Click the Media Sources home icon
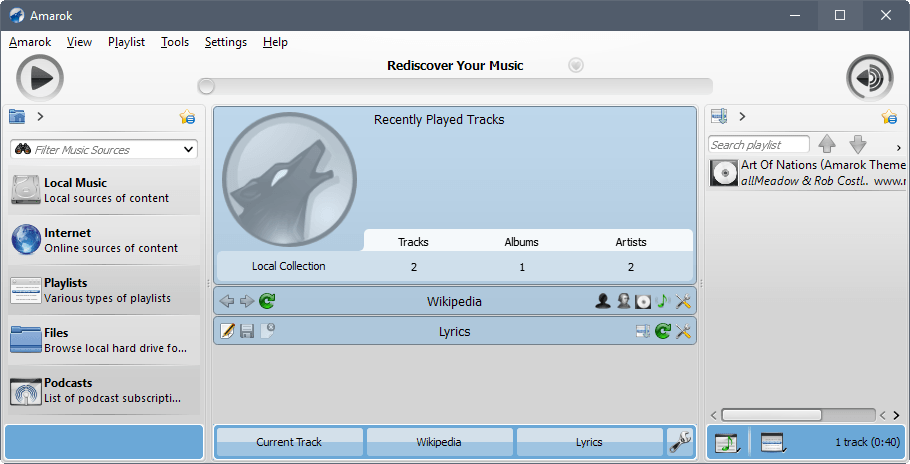The height and width of the screenshot is (464, 910). (x=17, y=117)
